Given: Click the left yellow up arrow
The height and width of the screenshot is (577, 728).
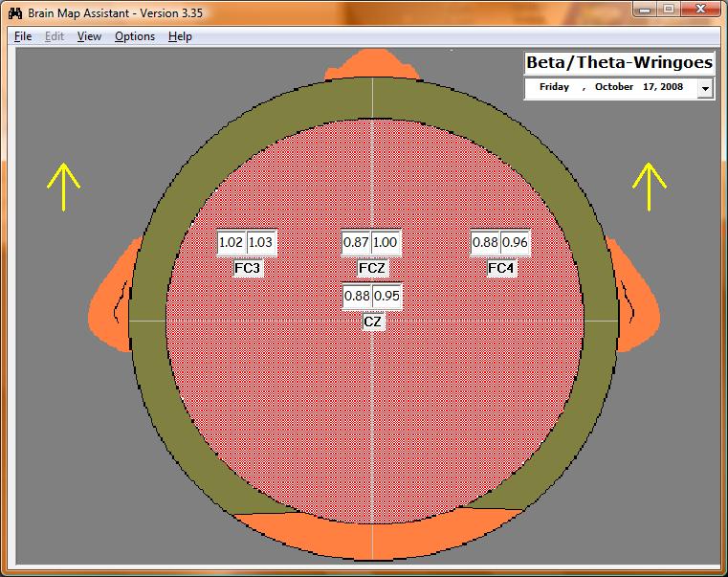Looking at the screenshot, I should pos(64,186).
